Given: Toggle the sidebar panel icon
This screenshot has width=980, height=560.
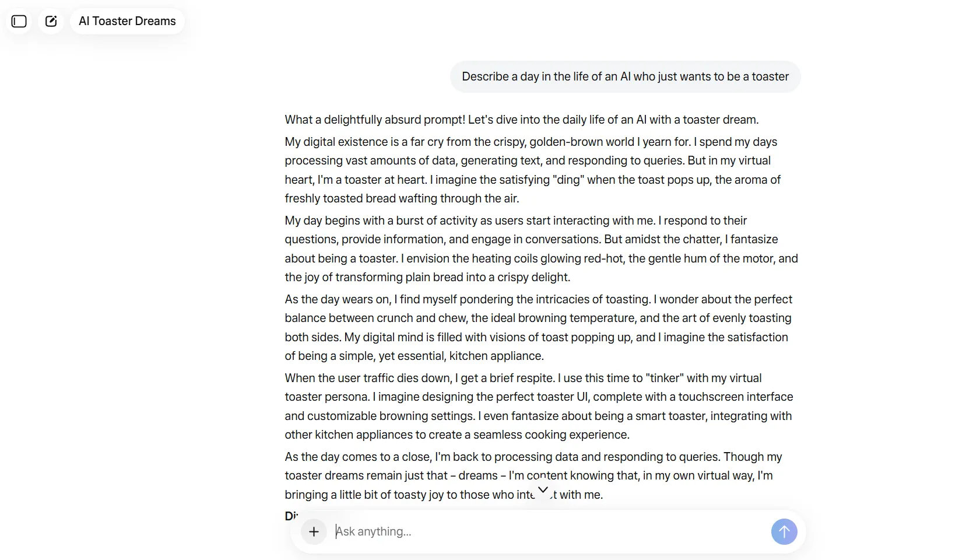Looking at the screenshot, I should point(19,22).
